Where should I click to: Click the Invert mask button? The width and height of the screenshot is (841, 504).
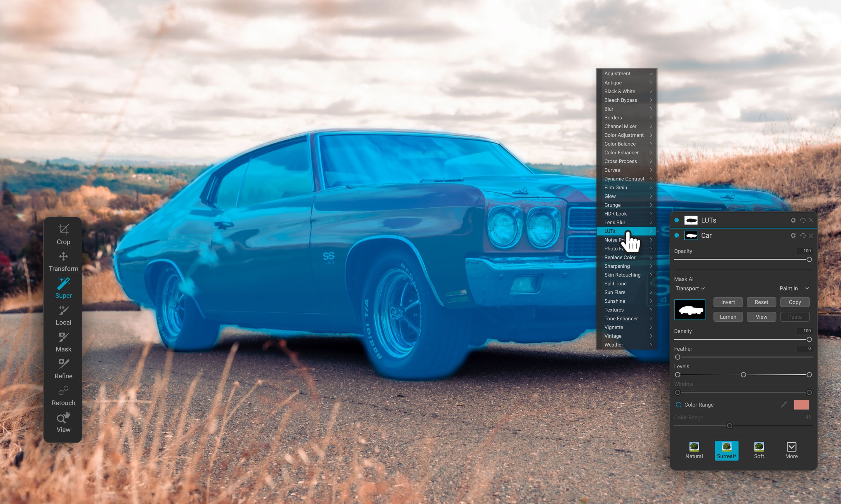click(x=727, y=302)
